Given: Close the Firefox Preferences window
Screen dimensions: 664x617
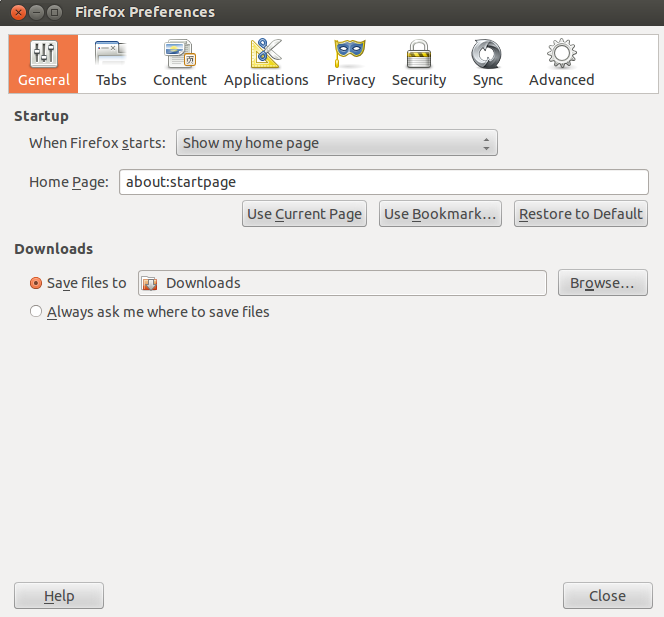Looking at the screenshot, I should tap(18, 12).
